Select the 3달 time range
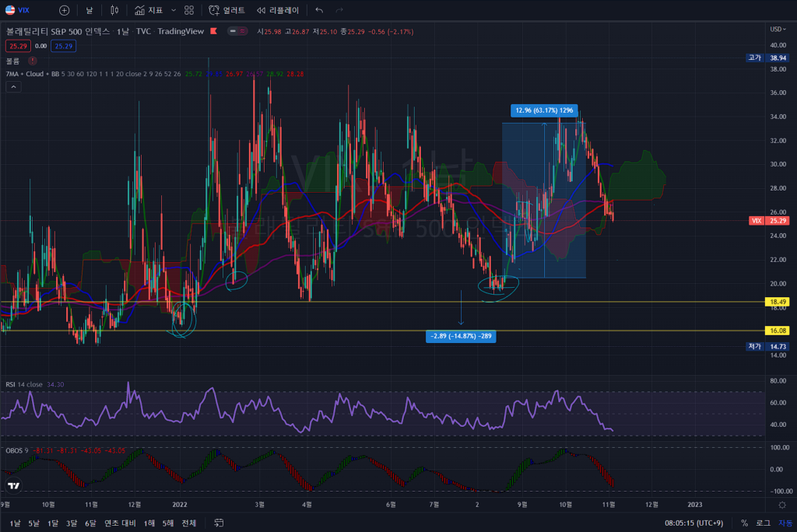Image resolution: width=797 pixels, height=532 pixels. point(72,523)
